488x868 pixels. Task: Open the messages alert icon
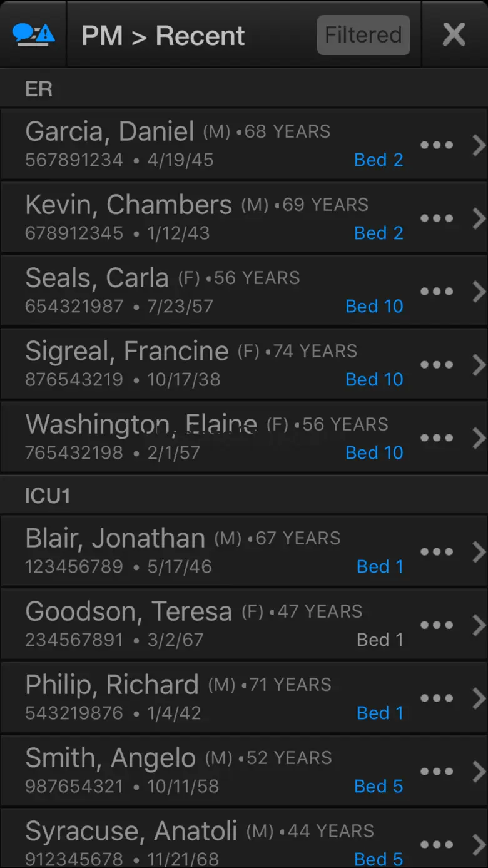[33, 34]
